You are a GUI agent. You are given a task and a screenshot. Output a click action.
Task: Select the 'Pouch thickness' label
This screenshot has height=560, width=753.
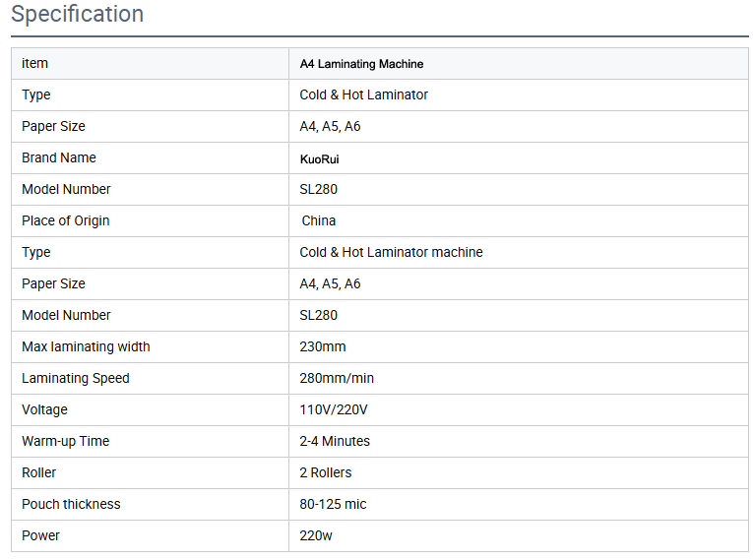coord(71,505)
